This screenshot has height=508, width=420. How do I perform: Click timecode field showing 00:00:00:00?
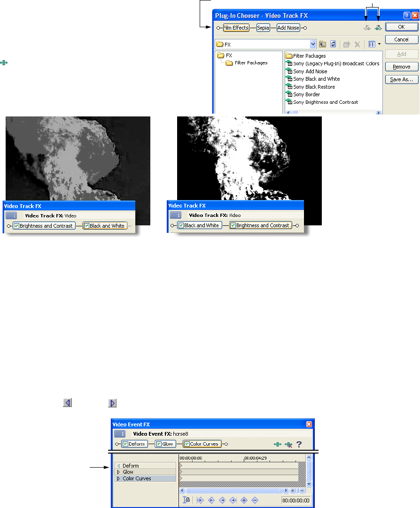pos(296,500)
